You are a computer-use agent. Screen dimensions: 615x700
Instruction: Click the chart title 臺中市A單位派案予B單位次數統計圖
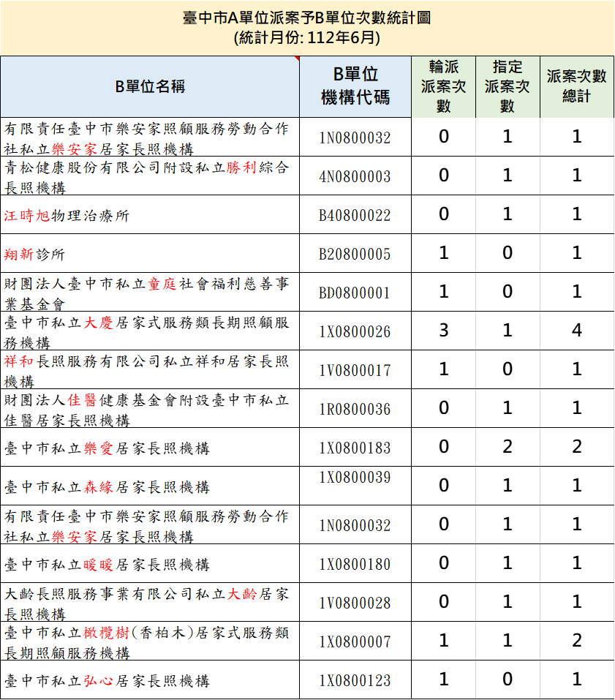306,18
